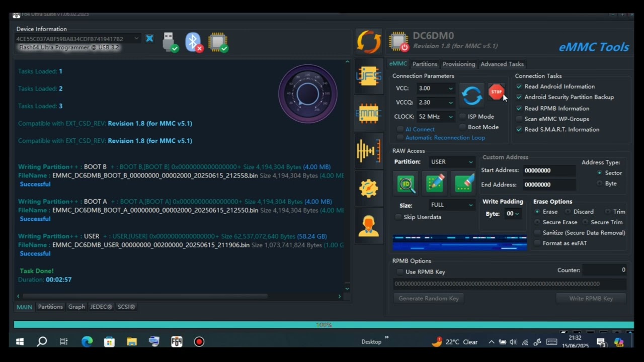Open the settings gear sidebar icon

click(x=369, y=188)
